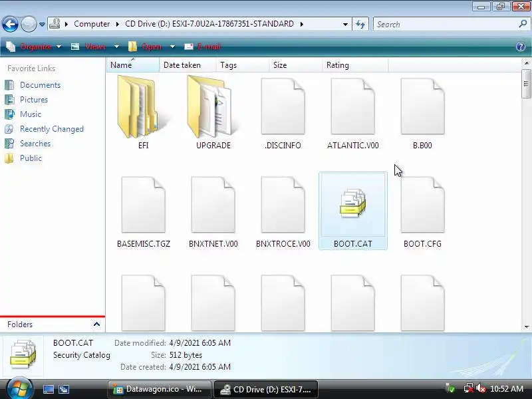The width and height of the screenshot is (532, 399).
Task: Open the Organize menu
Action: coord(36,47)
